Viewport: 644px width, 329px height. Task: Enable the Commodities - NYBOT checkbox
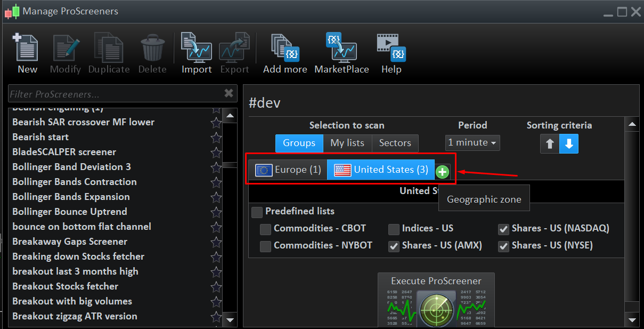click(265, 246)
